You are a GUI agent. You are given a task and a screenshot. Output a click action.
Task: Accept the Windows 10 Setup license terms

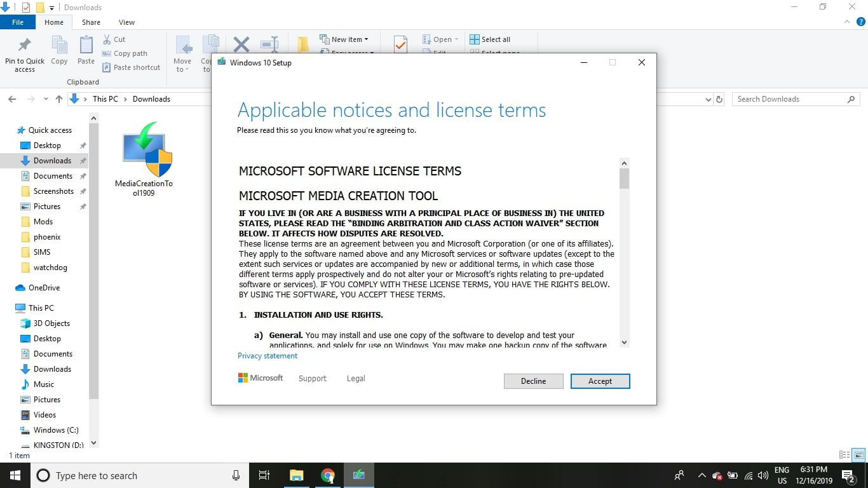(600, 381)
